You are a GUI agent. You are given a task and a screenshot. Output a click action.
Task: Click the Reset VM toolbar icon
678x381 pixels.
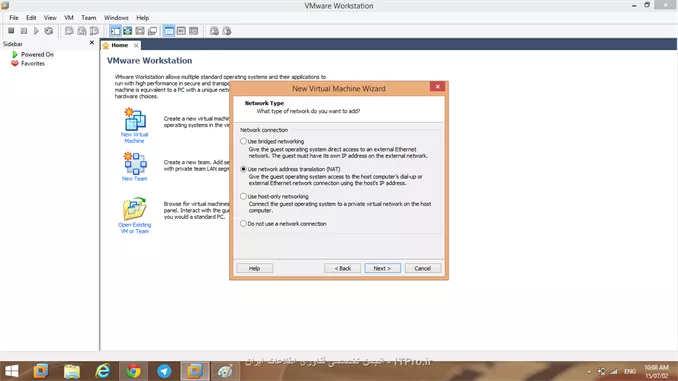pyautogui.click(x=49, y=31)
